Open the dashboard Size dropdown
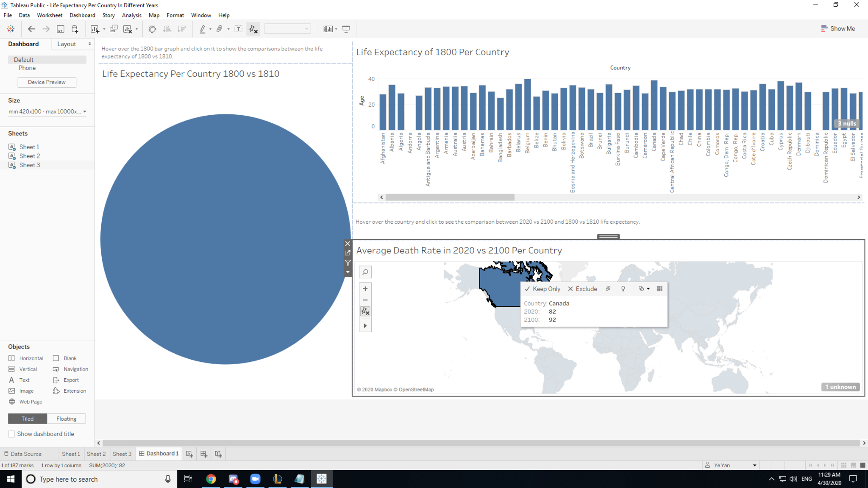Image resolution: width=868 pixels, height=488 pixels. point(47,111)
